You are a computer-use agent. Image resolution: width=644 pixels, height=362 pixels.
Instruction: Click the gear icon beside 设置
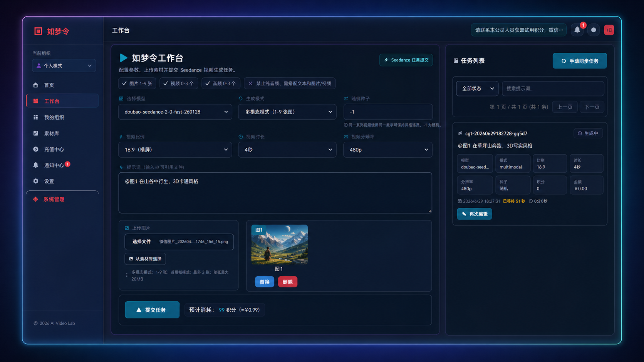click(x=35, y=181)
